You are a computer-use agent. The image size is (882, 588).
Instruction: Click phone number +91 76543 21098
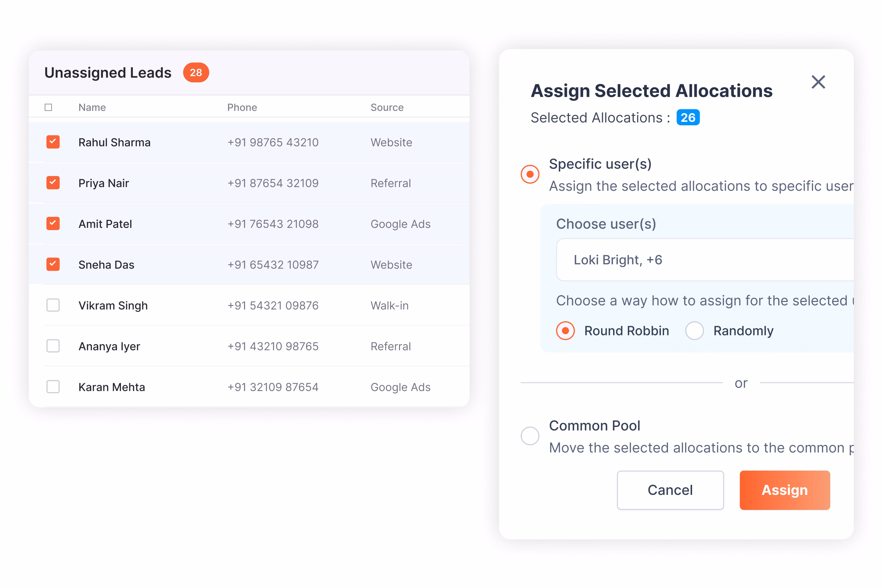(x=273, y=224)
